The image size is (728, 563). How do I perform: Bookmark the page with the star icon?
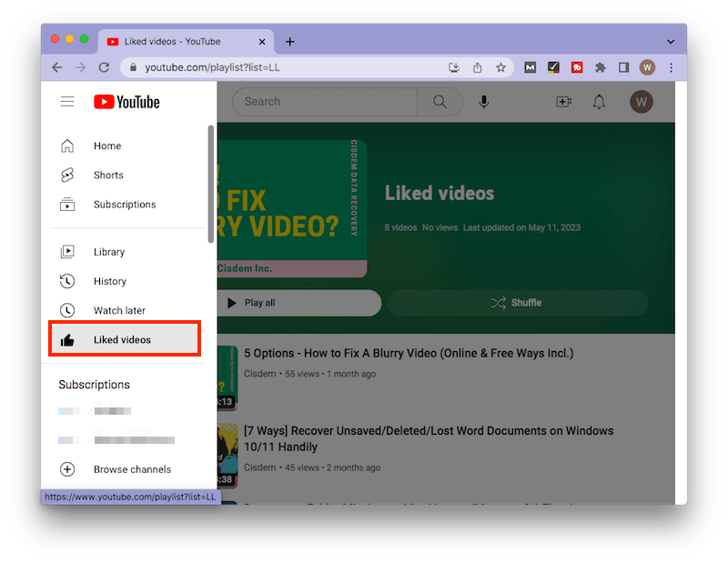click(501, 67)
